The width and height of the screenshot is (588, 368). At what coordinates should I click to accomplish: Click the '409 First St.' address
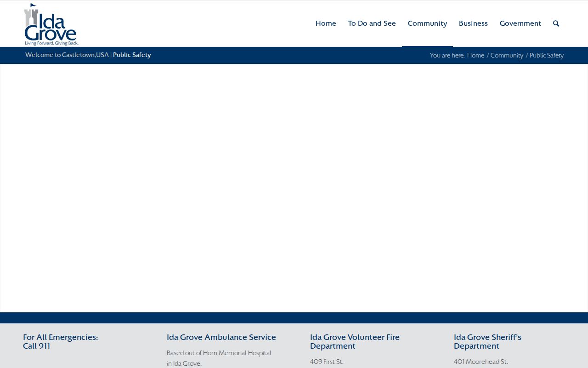327,362
